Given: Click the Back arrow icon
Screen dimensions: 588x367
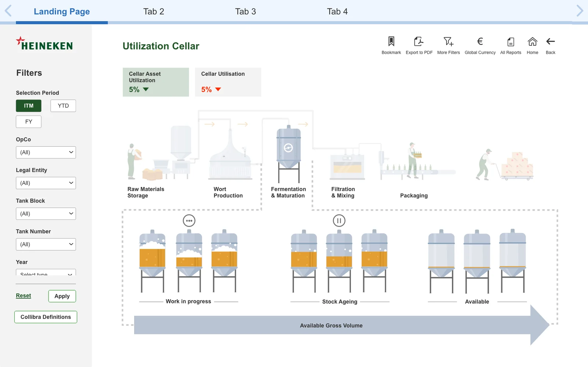Looking at the screenshot, I should 551,41.
